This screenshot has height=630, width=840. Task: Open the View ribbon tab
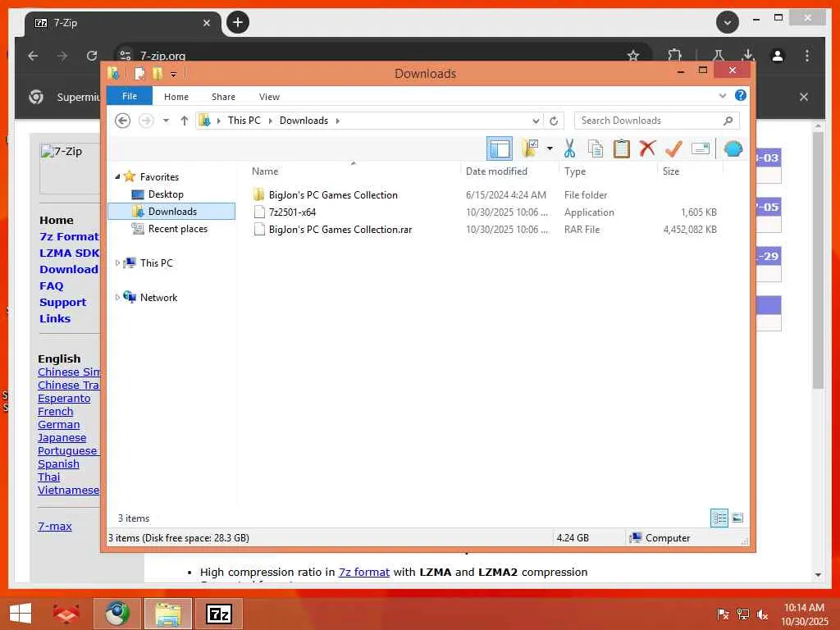pyautogui.click(x=269, y=97)
